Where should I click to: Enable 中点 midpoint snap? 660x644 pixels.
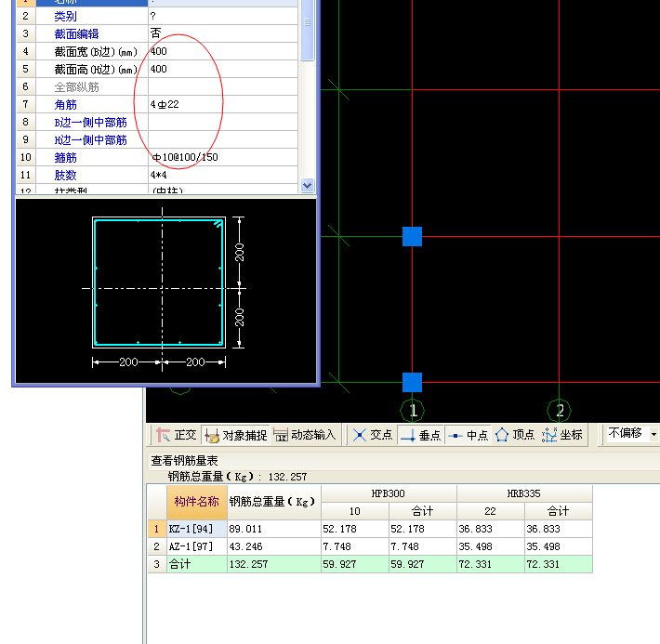pos(469,435)
